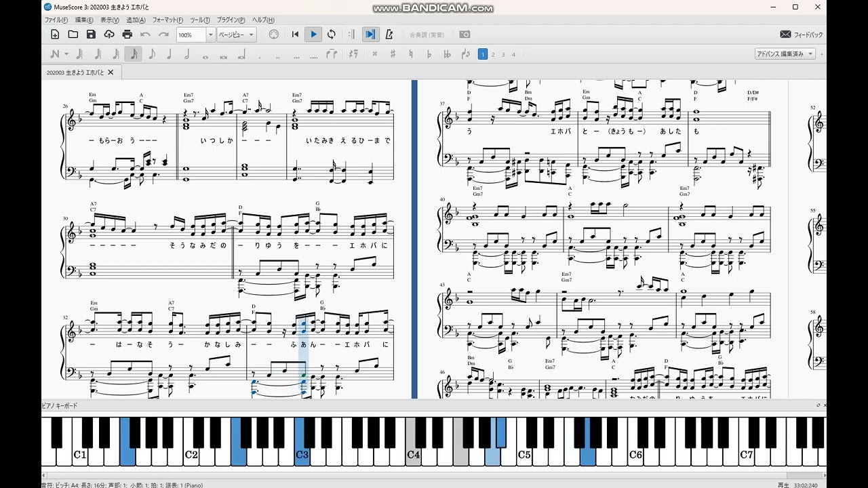The image size is (868, 488).
Task: Select the quarter note duration
Action: click(170, 54)
